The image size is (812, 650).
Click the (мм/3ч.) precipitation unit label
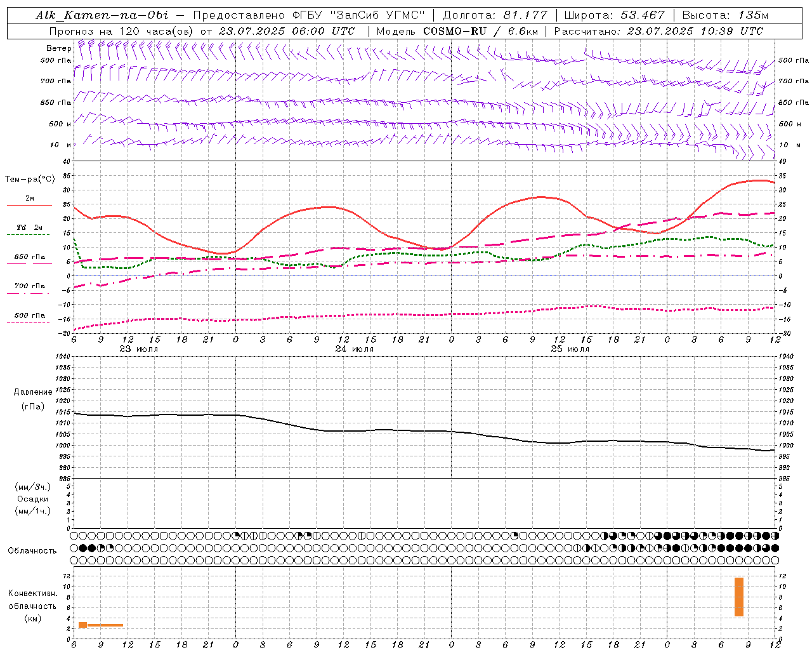pyautogui.click(x=33, y=487)
